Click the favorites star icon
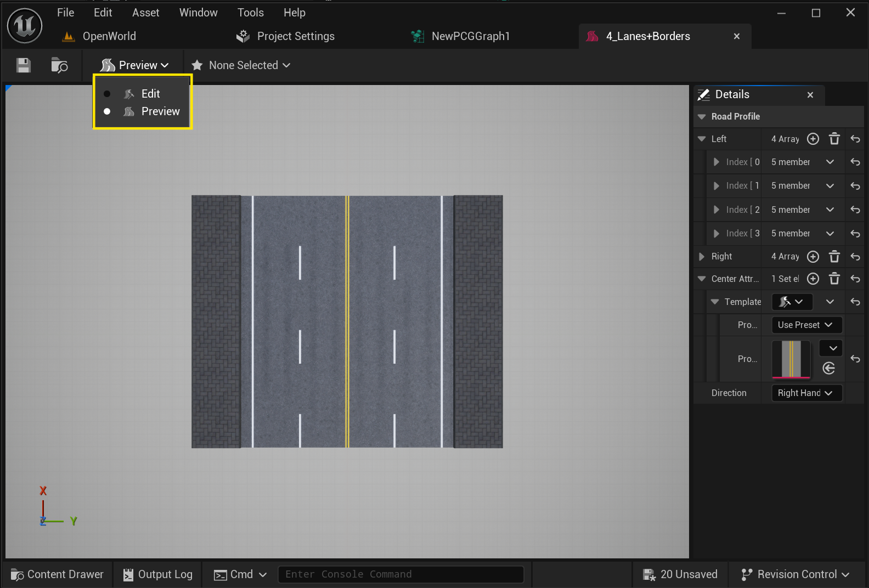This screenshot has height=588, width=869. (x=197, y=65)
